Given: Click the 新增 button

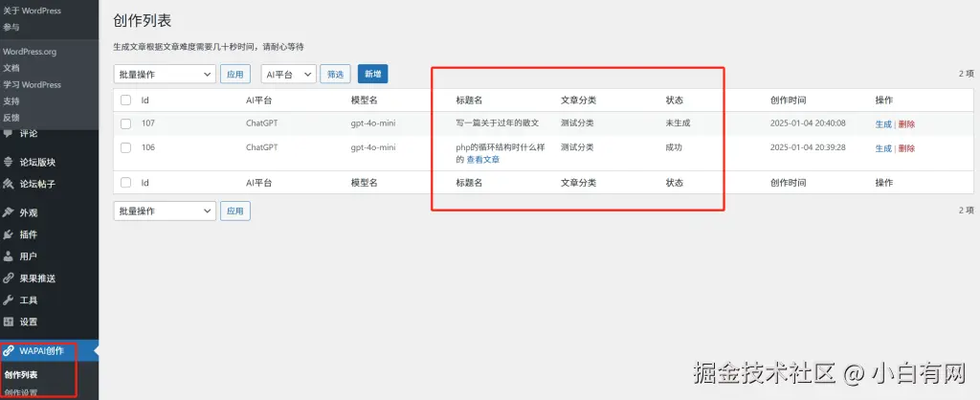Looking at the screenshot, I should [373, 74].
